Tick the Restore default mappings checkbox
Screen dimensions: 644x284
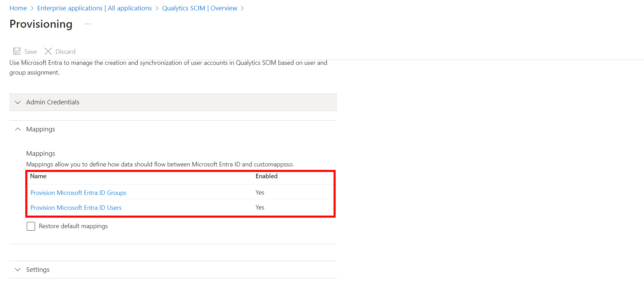31,226
